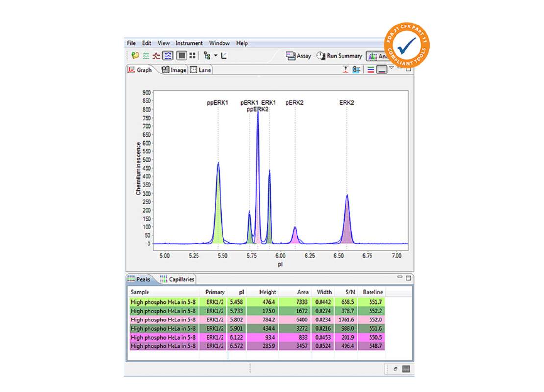The width and height of the screenshot is (544, 392).
Task: Open the File menu
Action: coord(131,43)
